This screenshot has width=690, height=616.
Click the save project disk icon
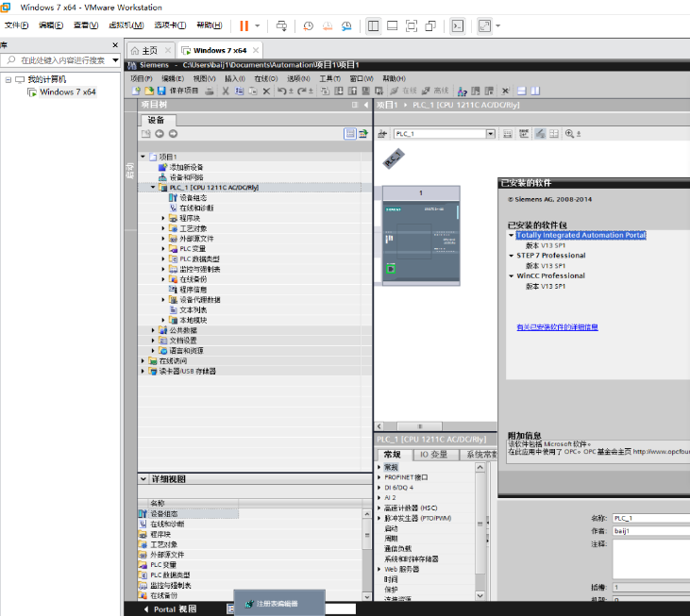tap(161, 91)
